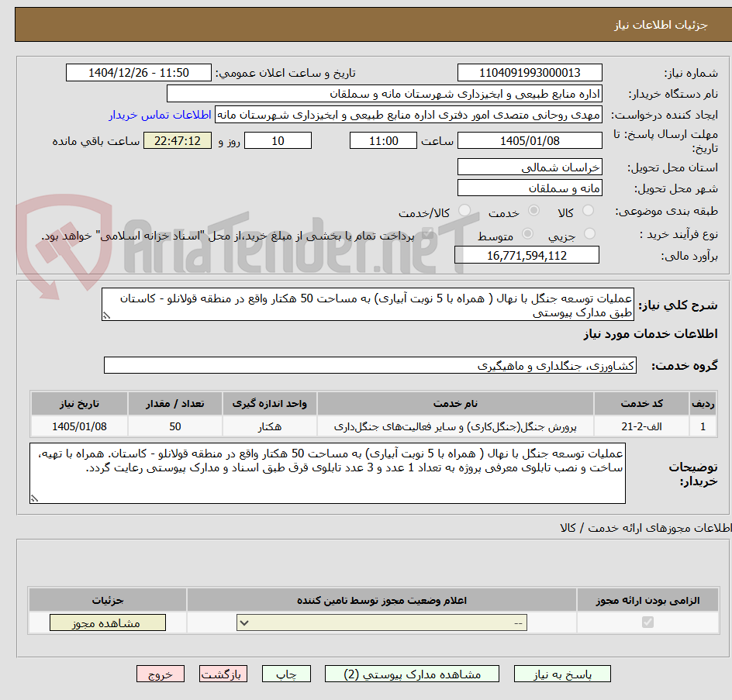
Task: Click the مشاهده مجوز button
Action: pos(107,623)
